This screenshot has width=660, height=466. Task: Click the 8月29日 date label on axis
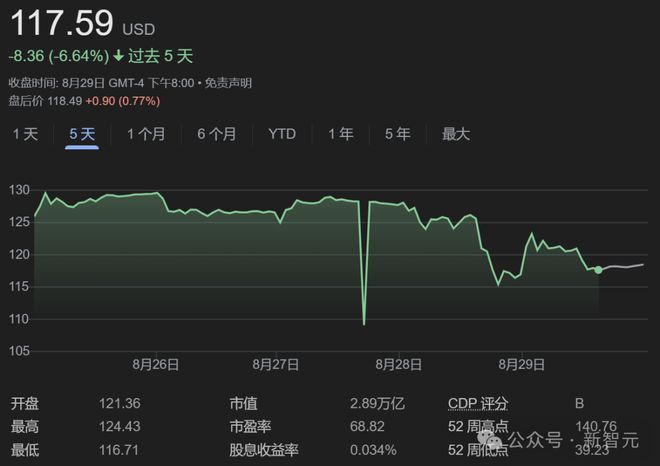click(x=522, y=364)
